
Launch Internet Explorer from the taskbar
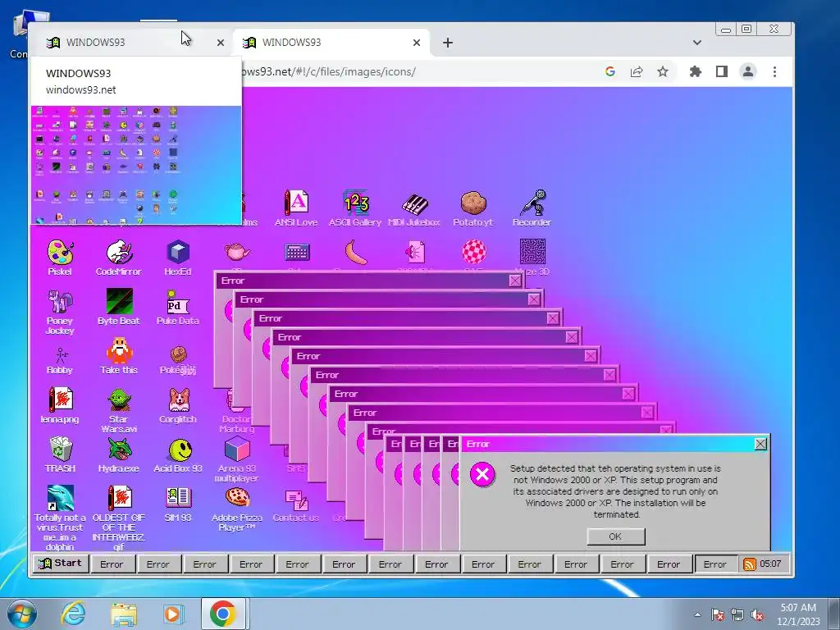[x=73, y=614]
